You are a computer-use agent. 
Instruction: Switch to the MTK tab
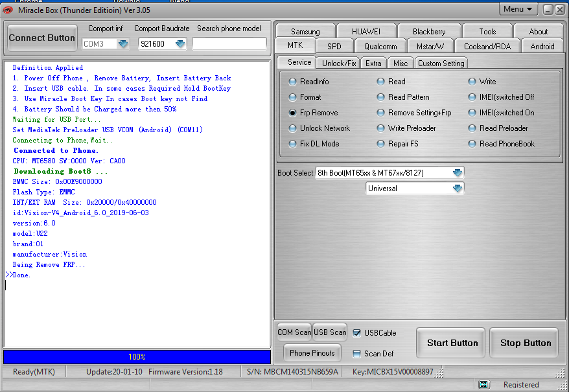click(x=295, y=45)
